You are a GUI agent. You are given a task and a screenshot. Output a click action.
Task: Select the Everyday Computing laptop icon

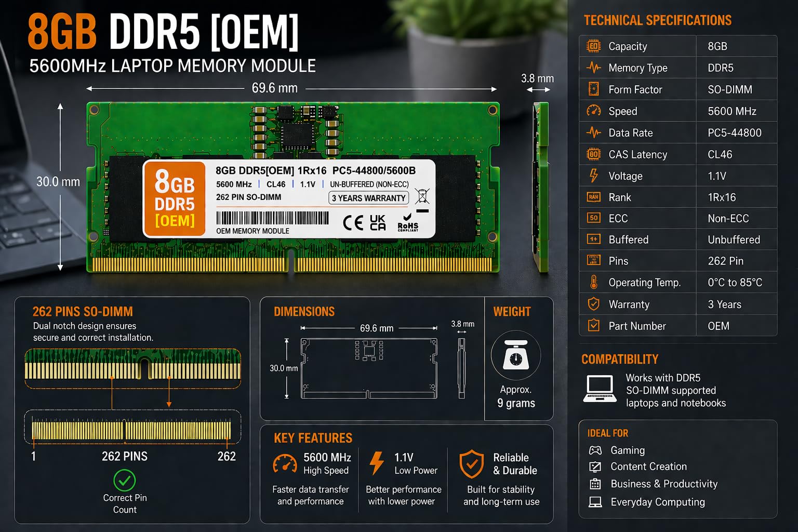[595, 502]
